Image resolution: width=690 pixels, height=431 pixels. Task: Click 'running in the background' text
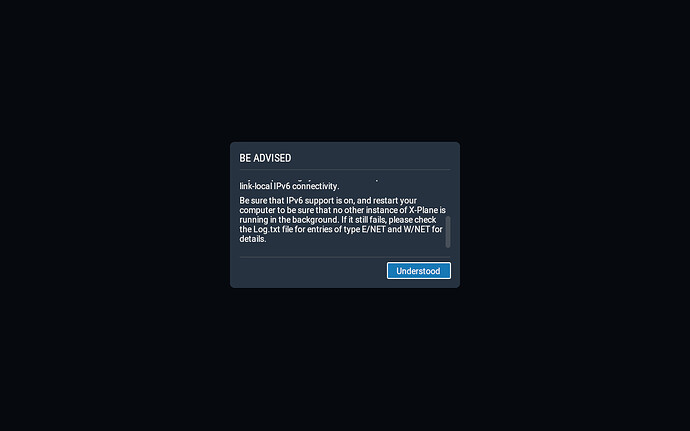pyautogui.click(x=288, y=220)
